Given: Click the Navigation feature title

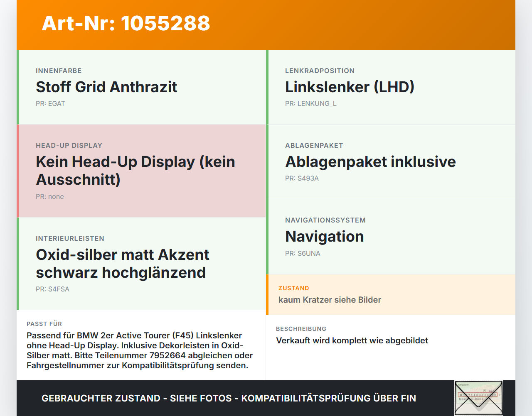Looking at the screenshot, I should [x=325, y=236].
